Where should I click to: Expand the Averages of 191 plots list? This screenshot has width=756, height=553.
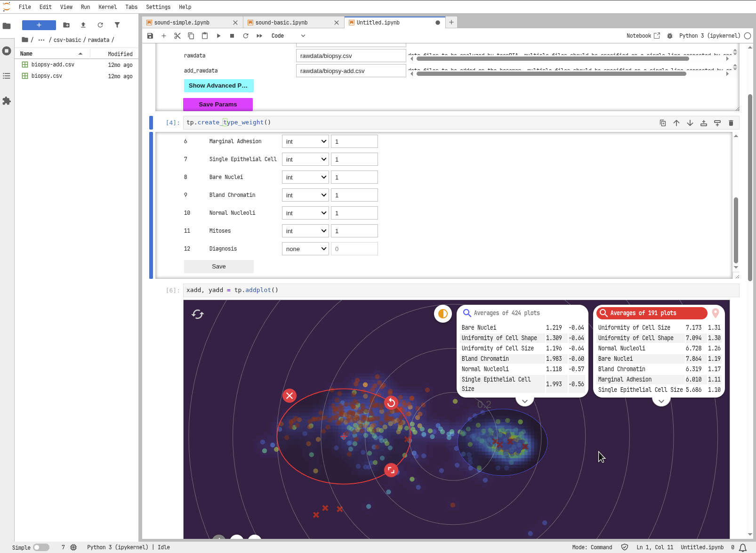[661, 401]
